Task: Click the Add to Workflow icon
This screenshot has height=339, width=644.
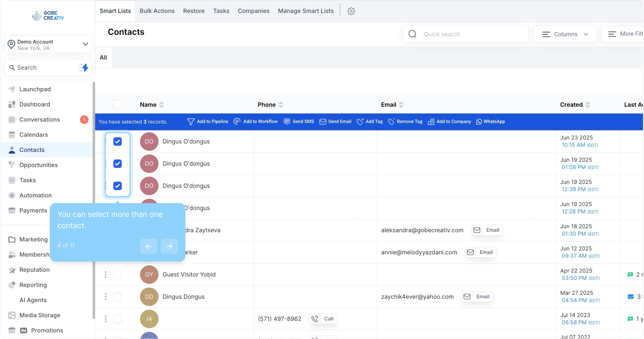Action: point(237,121)
